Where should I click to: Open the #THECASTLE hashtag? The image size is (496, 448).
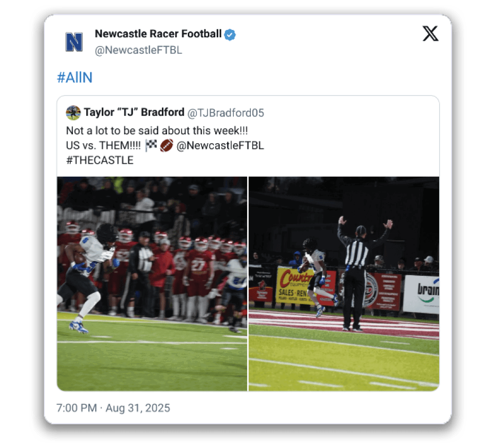[100, 160]
